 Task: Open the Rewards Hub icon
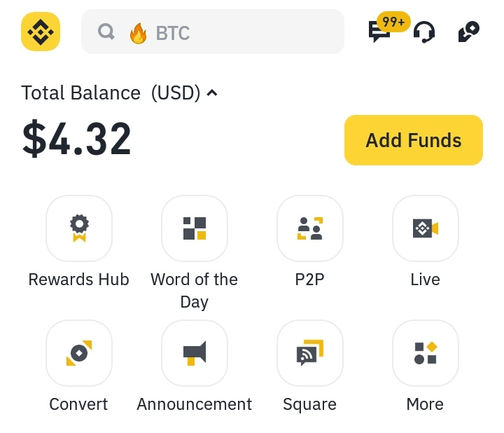79,228
